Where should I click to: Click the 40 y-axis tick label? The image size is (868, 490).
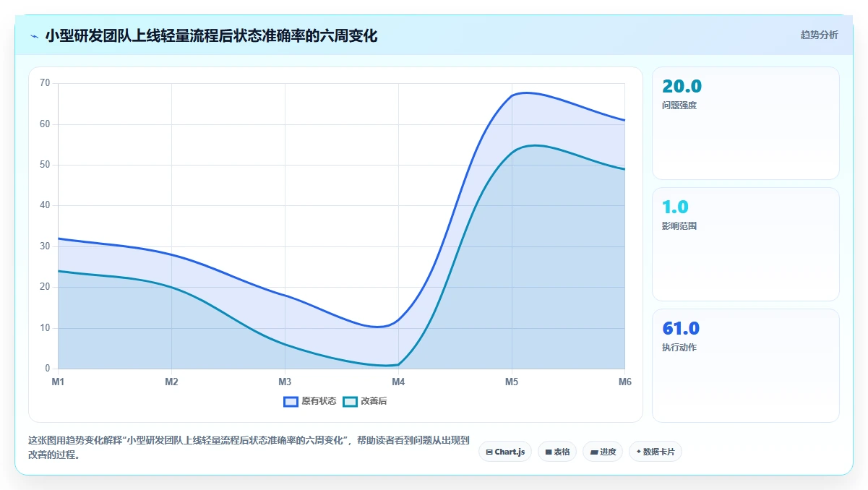point(45,205)
